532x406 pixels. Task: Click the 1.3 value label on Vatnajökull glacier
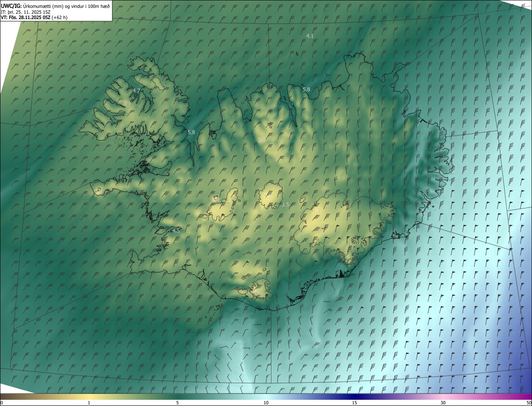[x=317, y=211]
